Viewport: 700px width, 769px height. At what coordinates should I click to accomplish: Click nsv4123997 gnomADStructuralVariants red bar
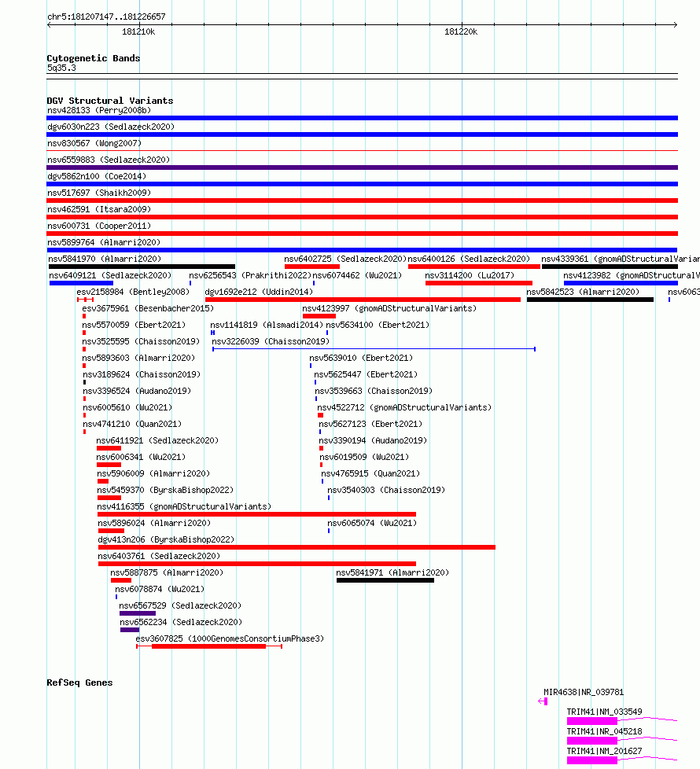[319, 316]
